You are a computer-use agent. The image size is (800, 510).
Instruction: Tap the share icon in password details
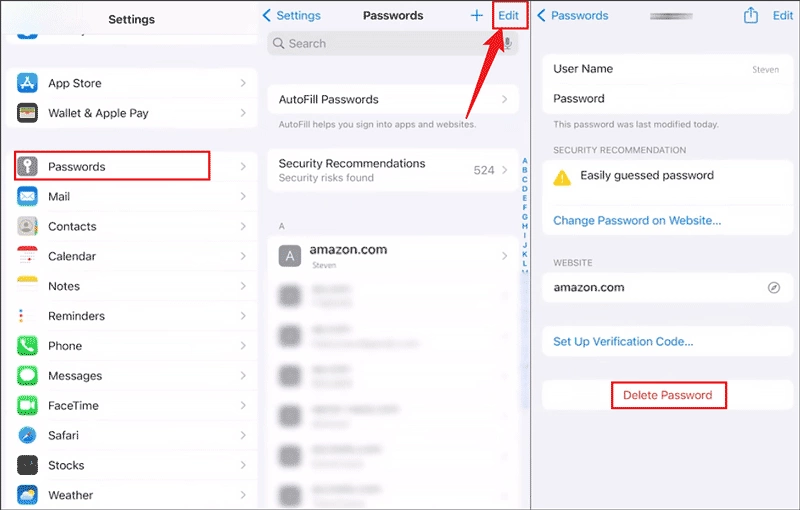751,16
